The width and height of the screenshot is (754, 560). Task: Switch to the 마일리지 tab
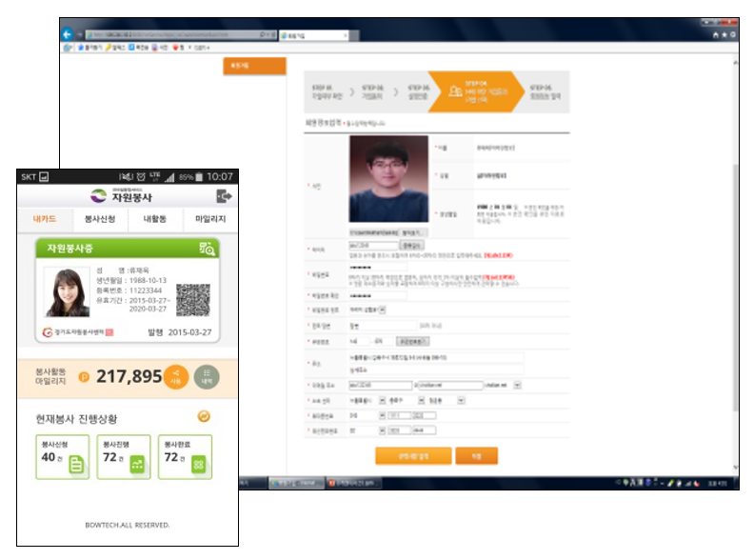(209, 219)
